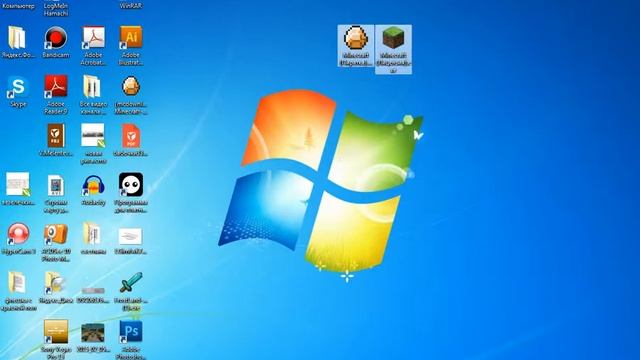Click the WinRAR label

tap(131, 6)
